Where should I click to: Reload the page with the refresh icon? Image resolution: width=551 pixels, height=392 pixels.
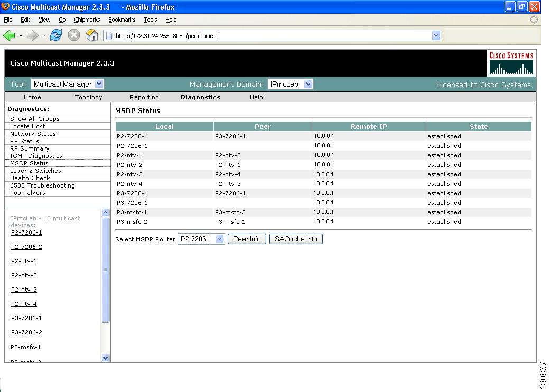(56, 35)
